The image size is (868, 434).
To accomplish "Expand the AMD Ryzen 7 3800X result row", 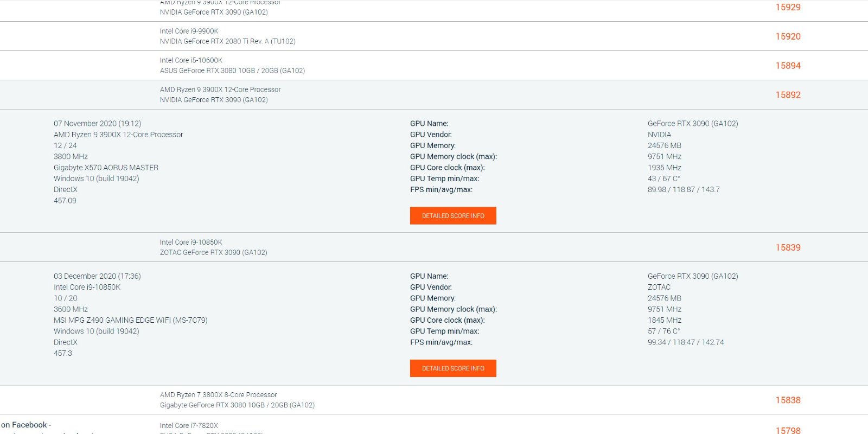I will pos(434,400).
